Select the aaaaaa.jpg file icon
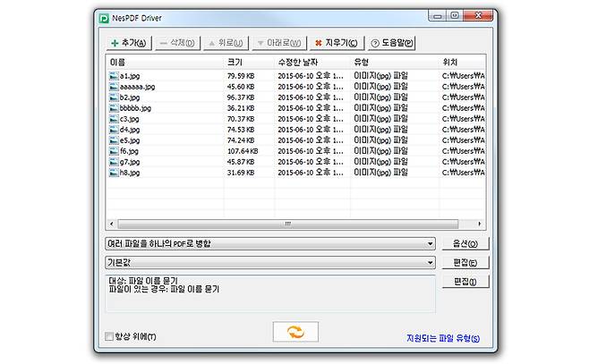Screen dimensions: 589x364 [x=114, y=87]
